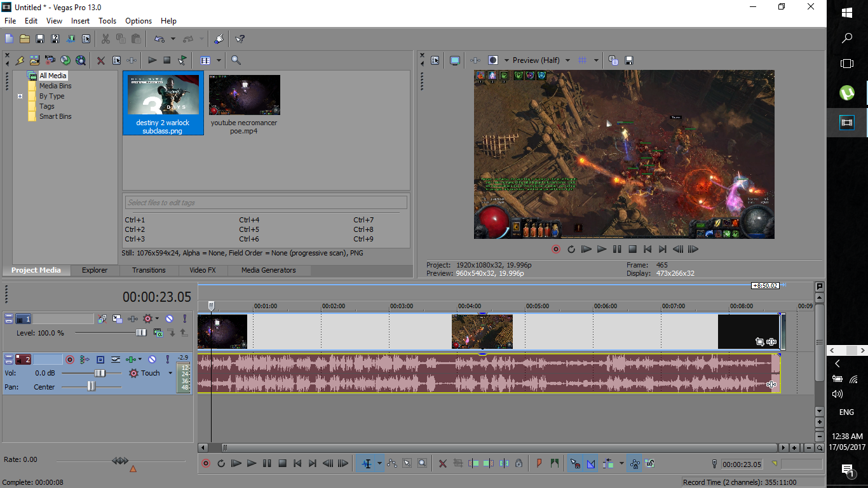Solo audio track 2
This screenshot has width=868, height=488.
[x=168, y=360]
